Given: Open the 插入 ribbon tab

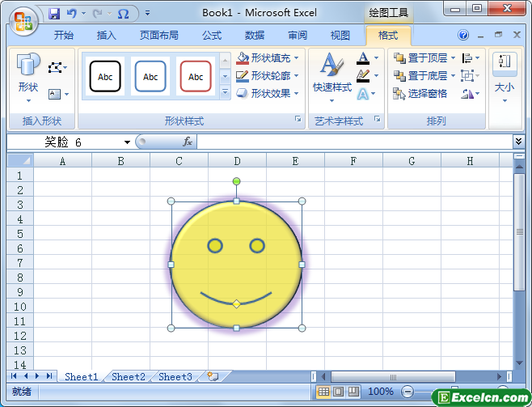Looking at the screenshot, I should pos(106,36).
